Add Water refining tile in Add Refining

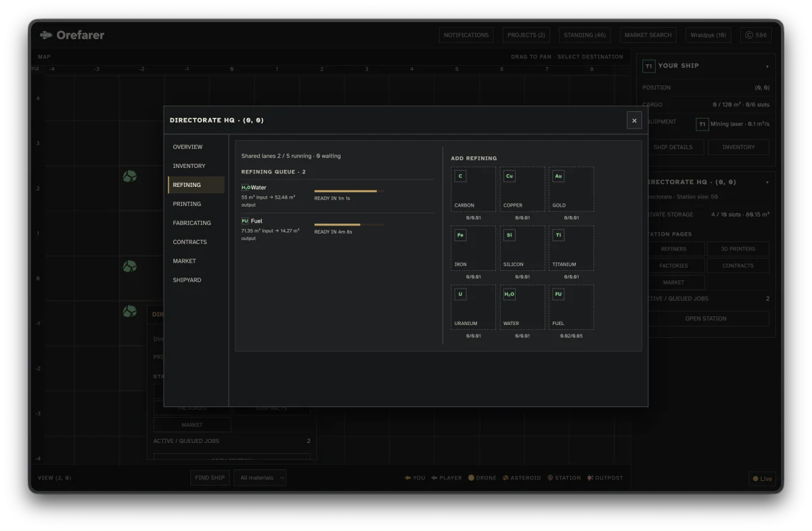pyautogui.click(x=522, y=307)
